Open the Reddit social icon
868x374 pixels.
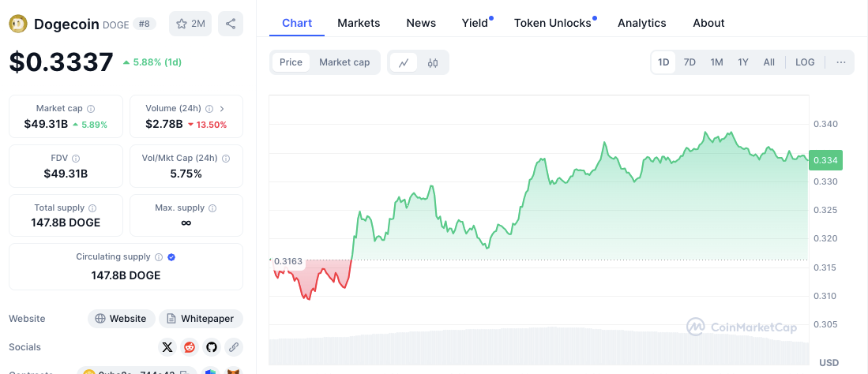[190, 347]
